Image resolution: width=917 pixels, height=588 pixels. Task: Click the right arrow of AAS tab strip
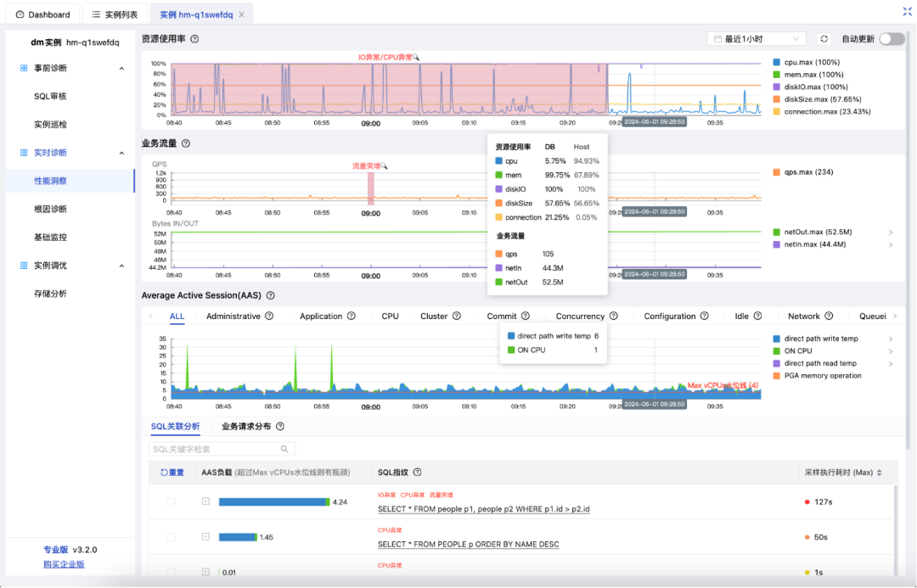pos(895,316)
